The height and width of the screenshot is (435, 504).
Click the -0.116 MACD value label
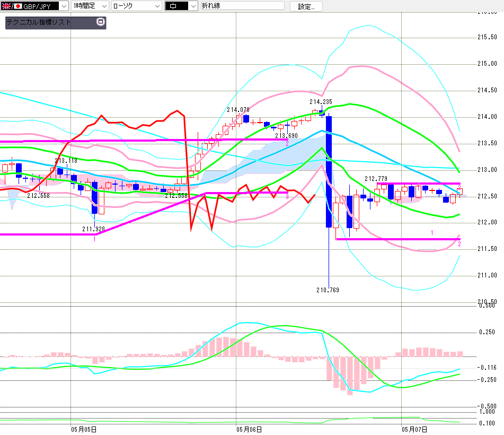tap(487, 368)
